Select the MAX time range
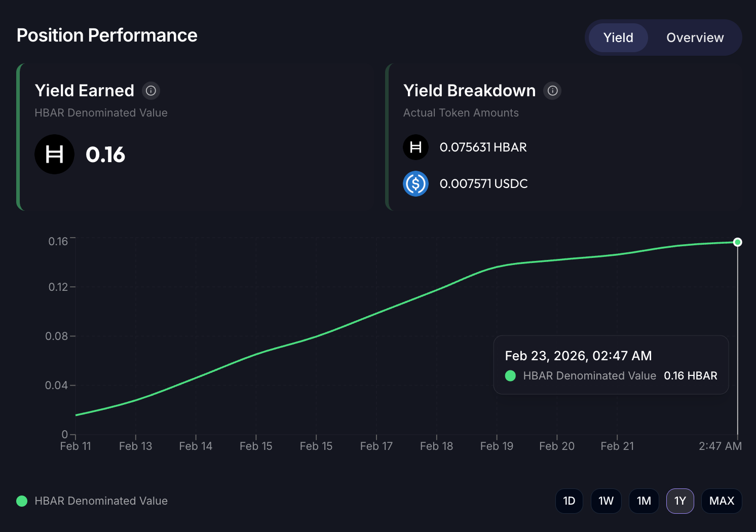Screen dimensions: 756x532 tap(722, 501)
